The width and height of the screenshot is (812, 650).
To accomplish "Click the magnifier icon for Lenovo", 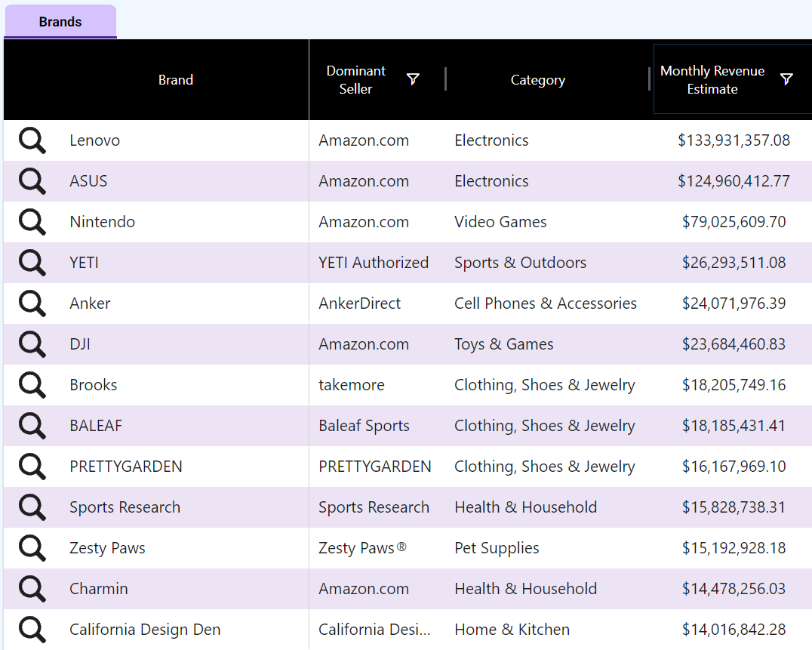I will 32,141.
